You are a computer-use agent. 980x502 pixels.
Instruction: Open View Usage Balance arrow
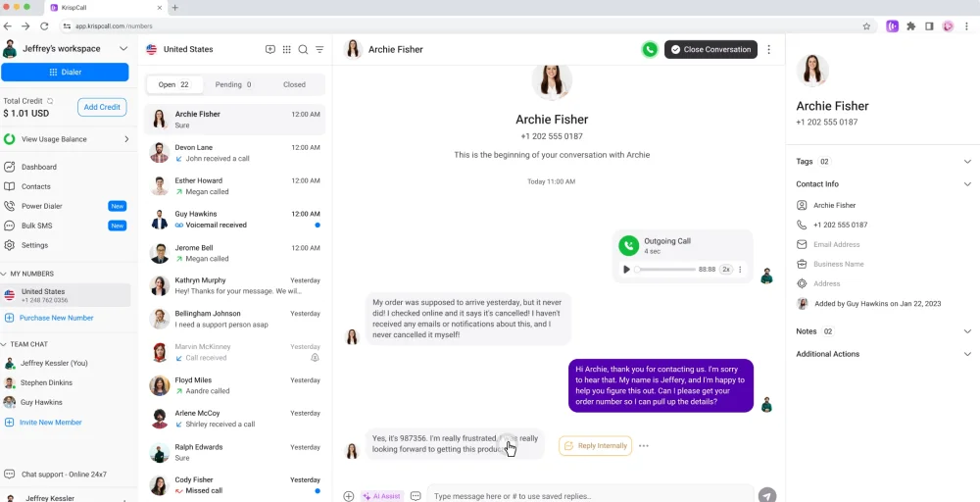[x=126, y=139]
